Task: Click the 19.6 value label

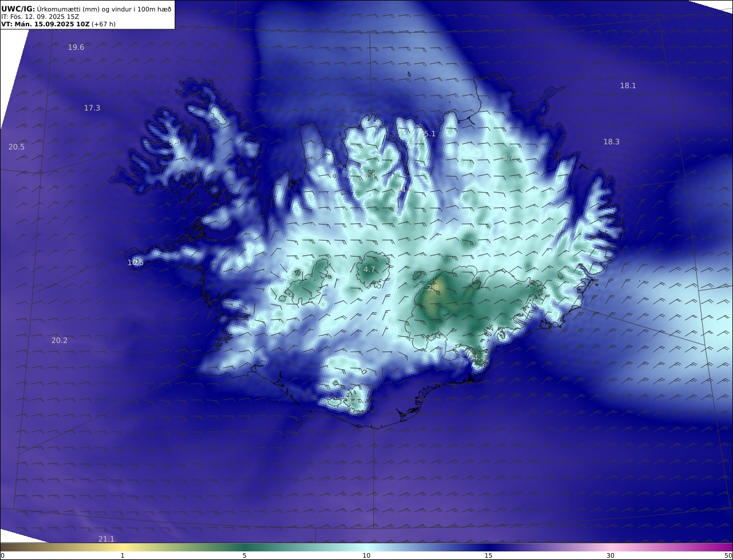Action: 76,48
